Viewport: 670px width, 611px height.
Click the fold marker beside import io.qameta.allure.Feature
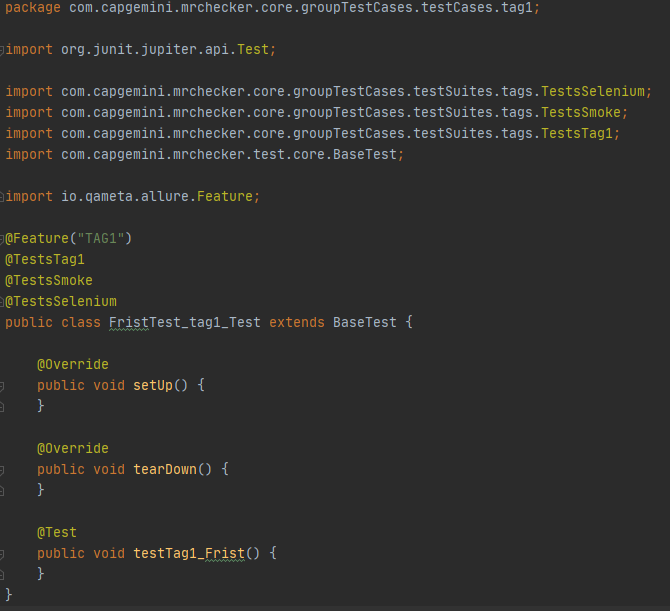click(x=3, y=196)
